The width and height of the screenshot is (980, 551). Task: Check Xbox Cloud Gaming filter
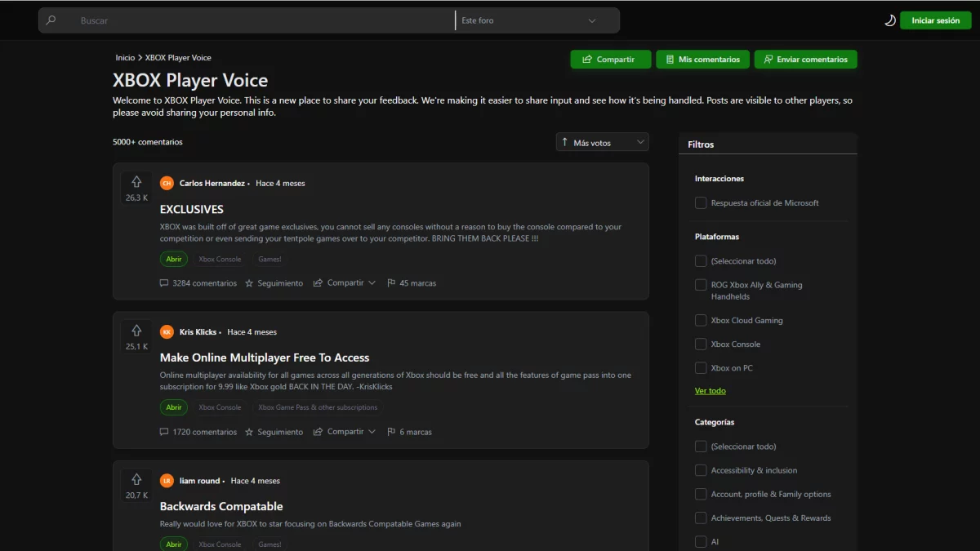tap(701, 321)
